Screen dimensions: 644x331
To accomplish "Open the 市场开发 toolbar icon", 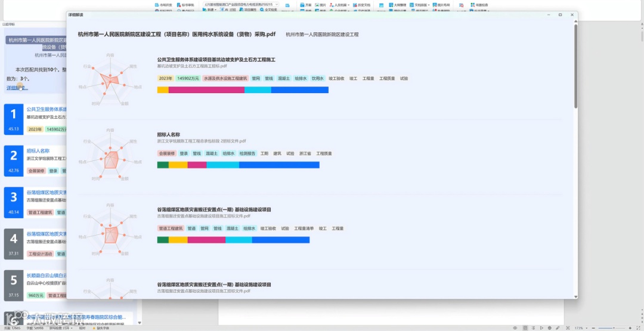I will [163, 5].
